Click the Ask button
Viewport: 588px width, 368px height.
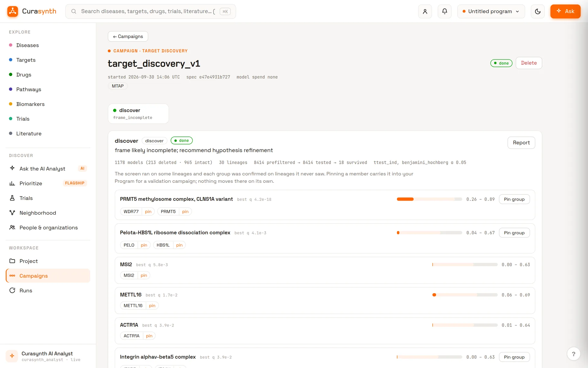[565, 11]
